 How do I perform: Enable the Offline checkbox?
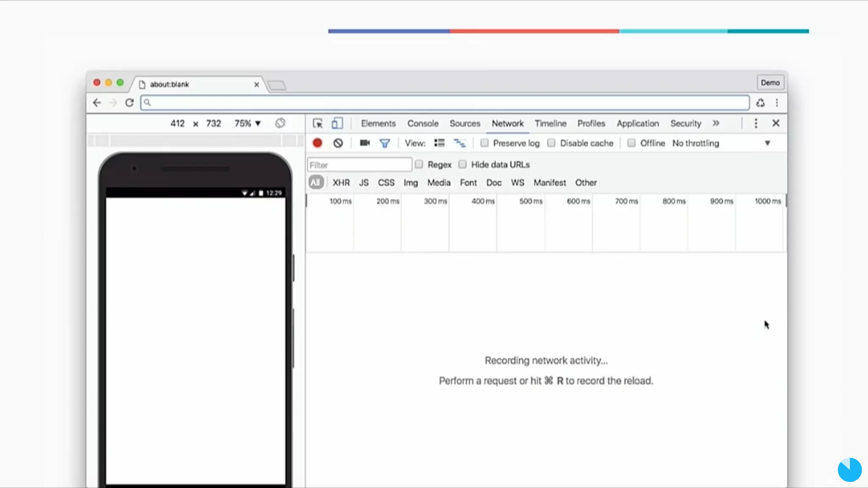tap(632, 143)
